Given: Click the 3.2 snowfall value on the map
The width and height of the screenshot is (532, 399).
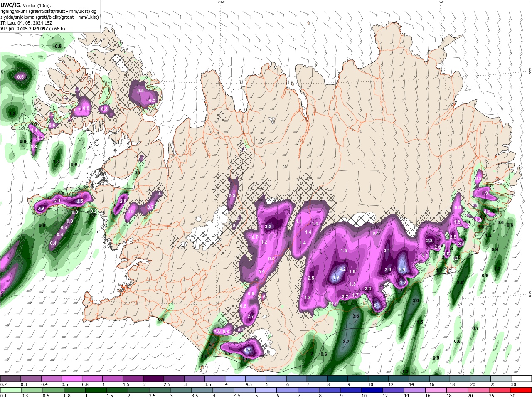Looking at the screenshot, I should tap(268, 227).
